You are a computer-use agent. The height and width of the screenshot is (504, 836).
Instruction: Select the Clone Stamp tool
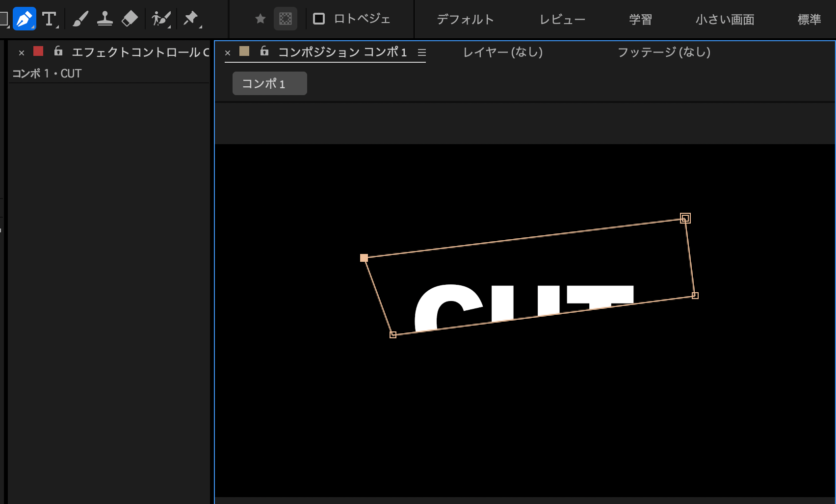(105, 19)
